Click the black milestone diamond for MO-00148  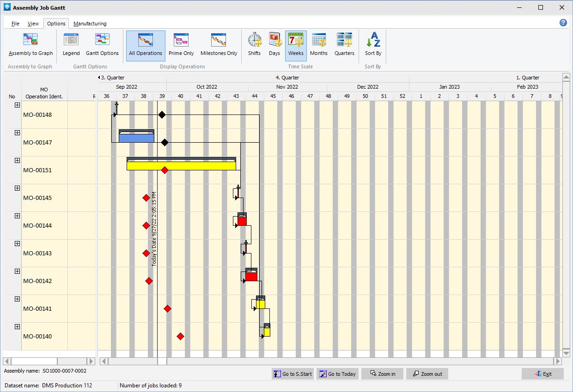pyautogui.click(x=162, y=115)
